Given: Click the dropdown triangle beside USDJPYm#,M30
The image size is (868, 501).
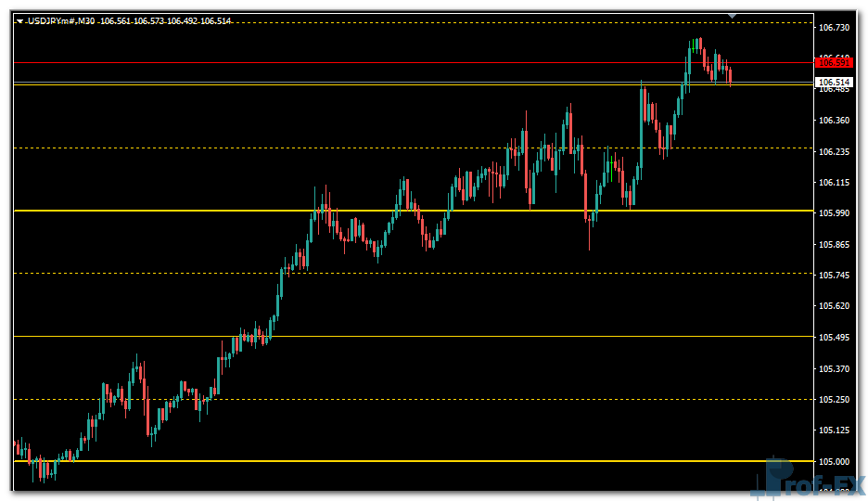Looking at the screenshot, I should [x=19, y=21].
